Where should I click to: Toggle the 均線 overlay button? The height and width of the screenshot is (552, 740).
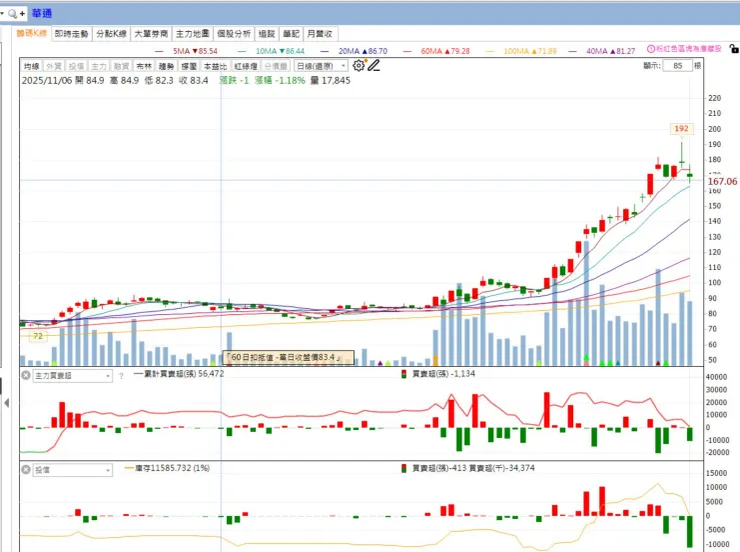(x=31, y=66)
